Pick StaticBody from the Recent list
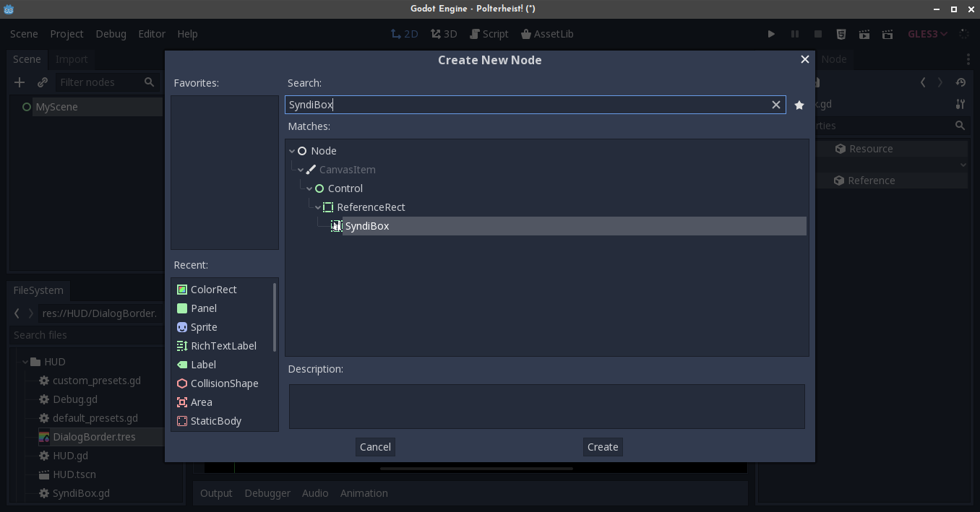Image resolution: width=980 pixels, height=512 pixels. [x=215, y=421]
